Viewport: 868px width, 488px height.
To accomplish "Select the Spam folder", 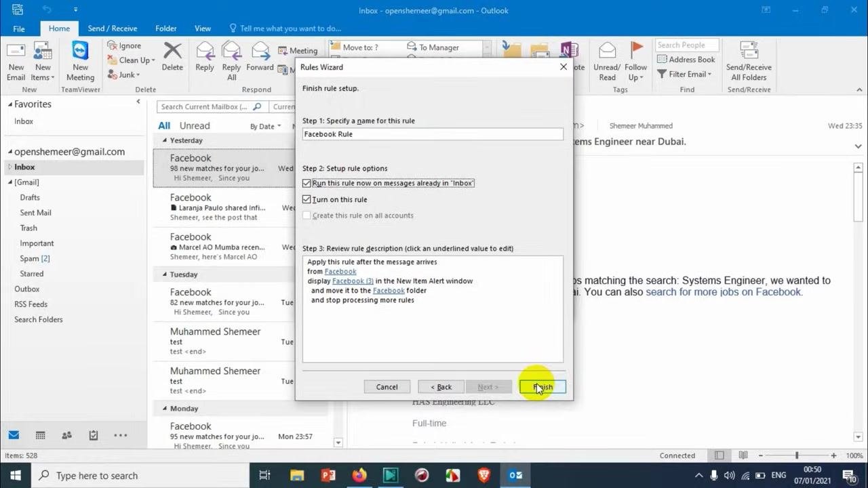I will pyautogui.click(x=35, y=258).
